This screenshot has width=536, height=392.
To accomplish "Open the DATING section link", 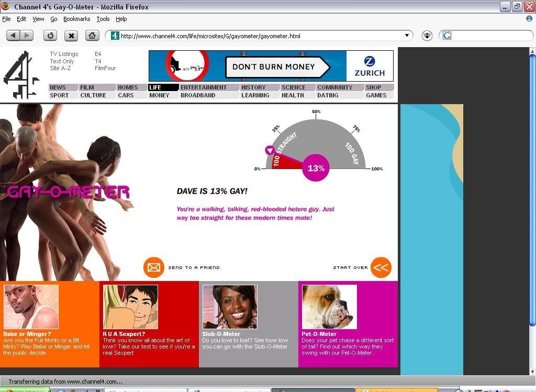I will coord(328,95).
